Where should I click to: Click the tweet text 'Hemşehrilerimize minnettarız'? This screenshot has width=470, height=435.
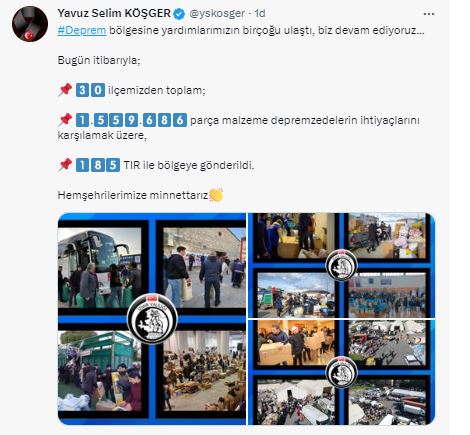tap(133, 195)
